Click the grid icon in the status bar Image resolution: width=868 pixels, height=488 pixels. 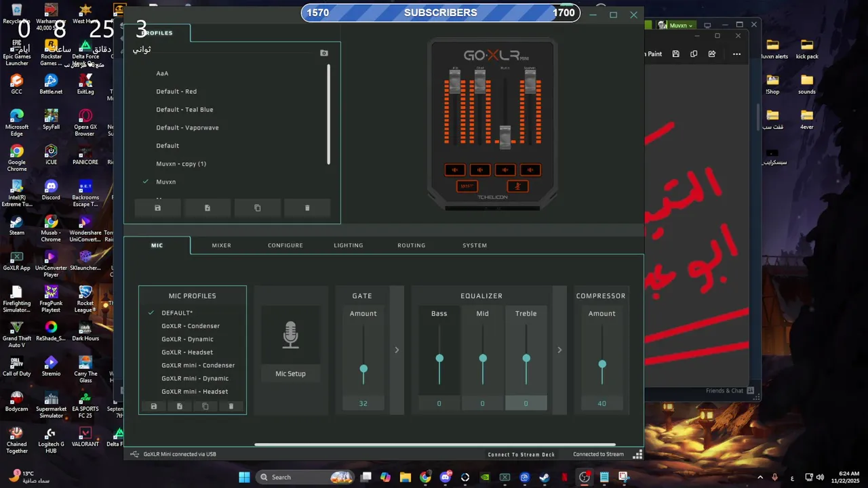(x=637, y=454)
